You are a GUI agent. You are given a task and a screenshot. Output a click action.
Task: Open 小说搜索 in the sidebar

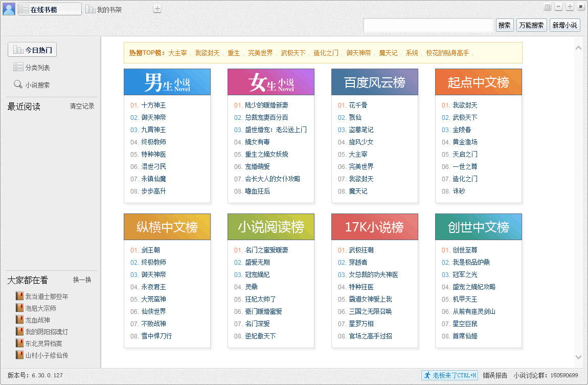coord(32,85)
